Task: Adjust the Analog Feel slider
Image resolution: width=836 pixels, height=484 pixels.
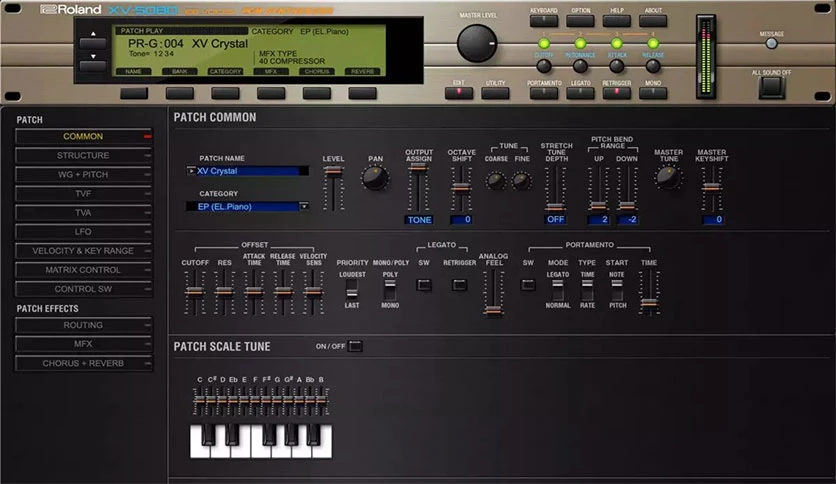Action: (494, 310)
